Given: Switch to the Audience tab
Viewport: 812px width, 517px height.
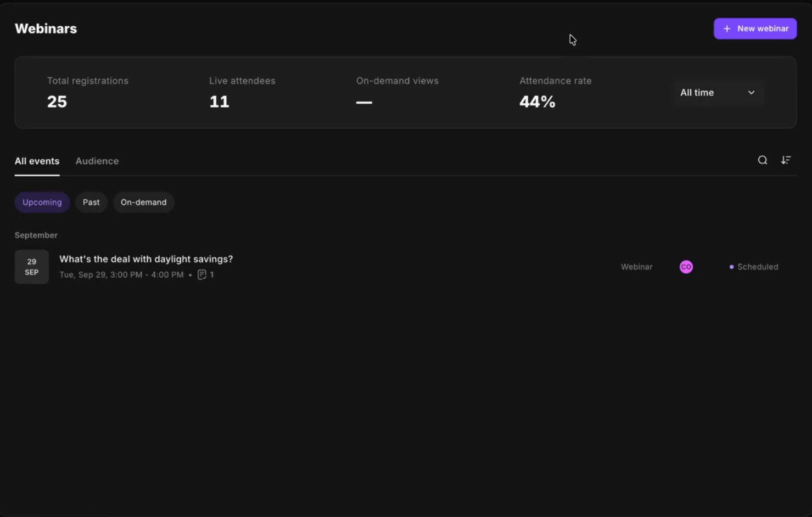Looking at the screenshot, I should click(97, 161).
